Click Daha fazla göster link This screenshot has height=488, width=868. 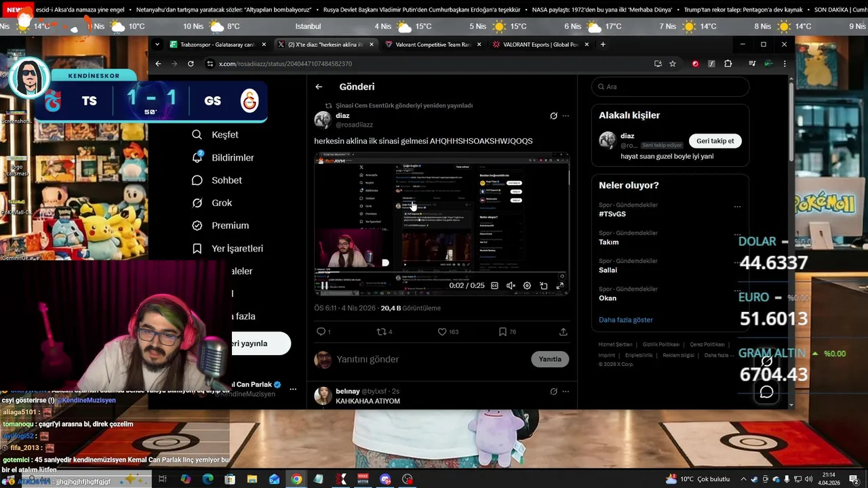click(626, 320)
